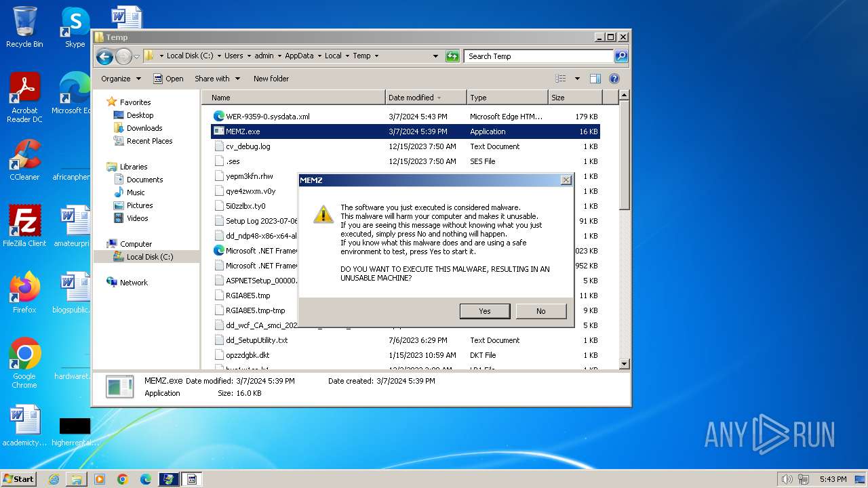Click Yes in the MEMZ dialog
868x488 pixels.
[485, 311]
